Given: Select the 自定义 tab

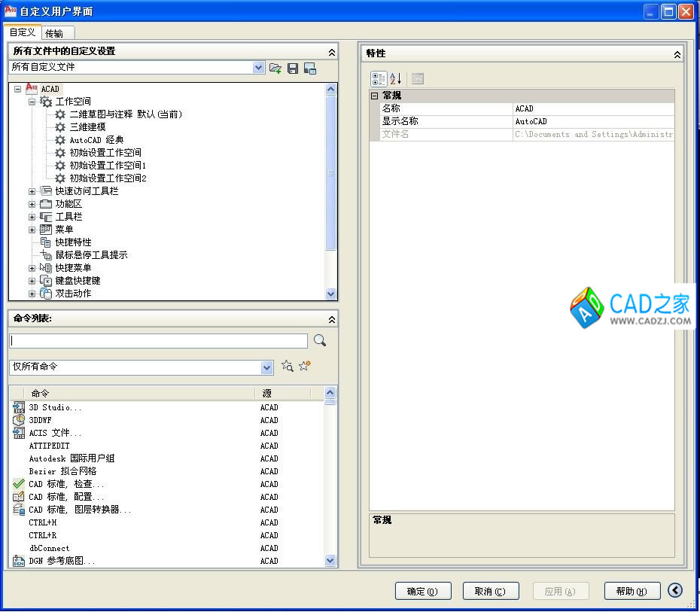Looking at the screenshot, I should (x=22, y=32).
